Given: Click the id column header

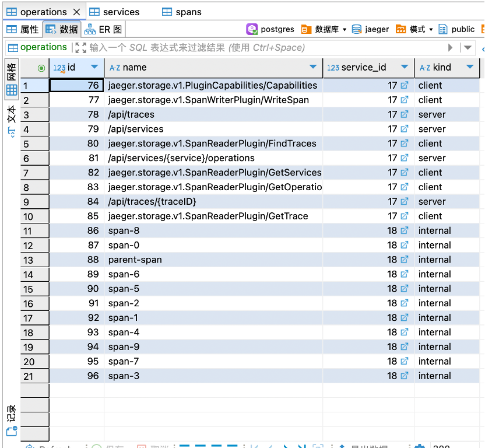Looking at the screenshot, I should pyautogui.click(x=76, y=68).
